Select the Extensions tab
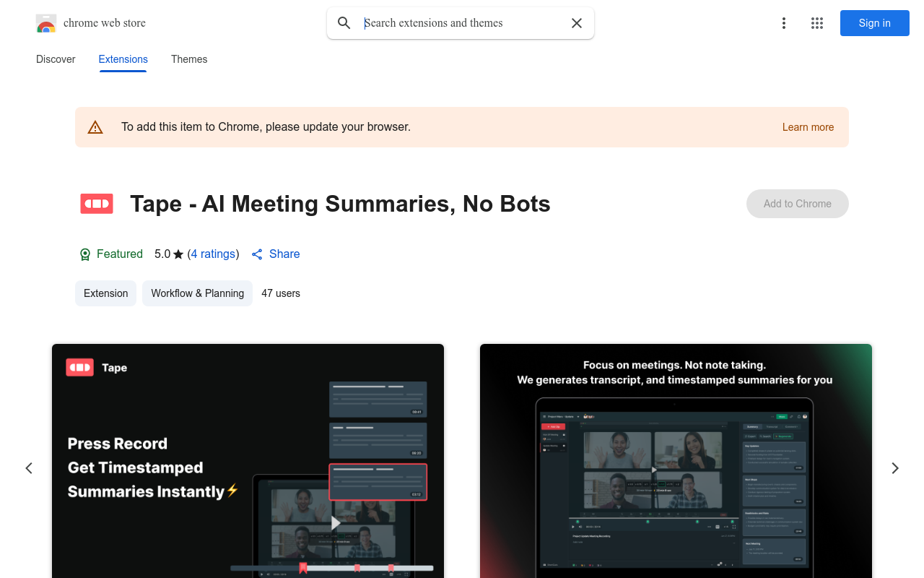 click(123, 59)
